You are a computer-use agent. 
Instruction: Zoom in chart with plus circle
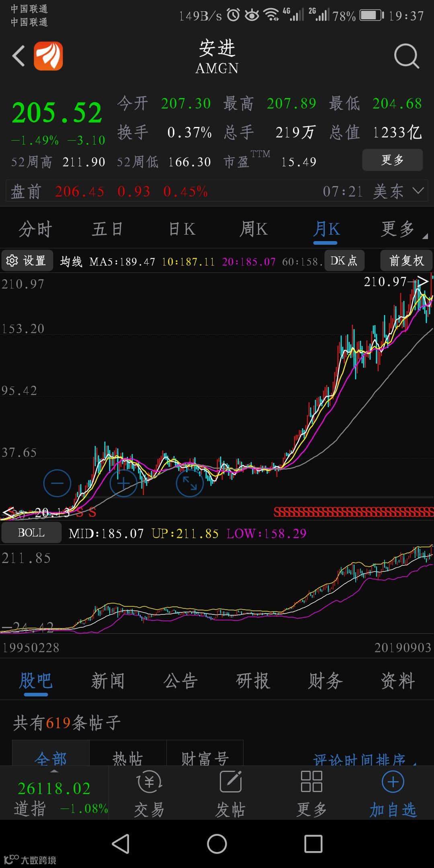123,483
